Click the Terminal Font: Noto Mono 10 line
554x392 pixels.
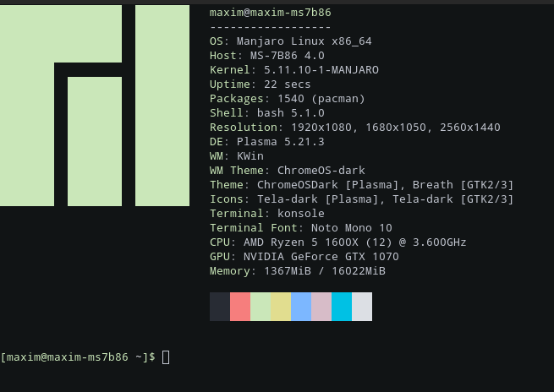[x=300, y=228]
